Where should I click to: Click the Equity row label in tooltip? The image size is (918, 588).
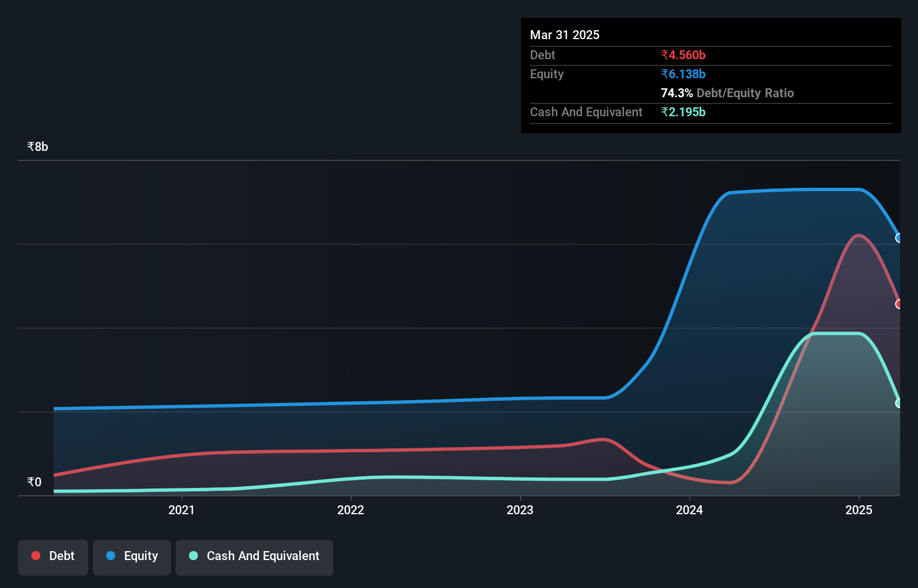click(547, 74)
